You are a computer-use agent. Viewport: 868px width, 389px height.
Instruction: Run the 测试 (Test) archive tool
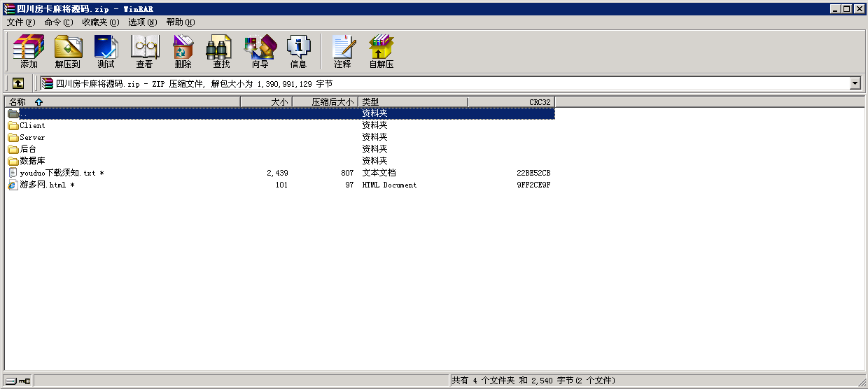[106, 51]
